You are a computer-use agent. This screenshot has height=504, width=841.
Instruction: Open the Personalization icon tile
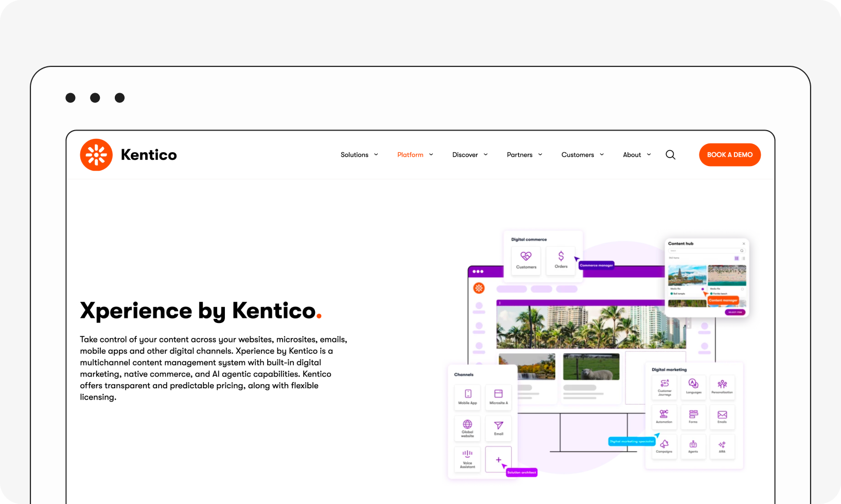tap(722, 388)
